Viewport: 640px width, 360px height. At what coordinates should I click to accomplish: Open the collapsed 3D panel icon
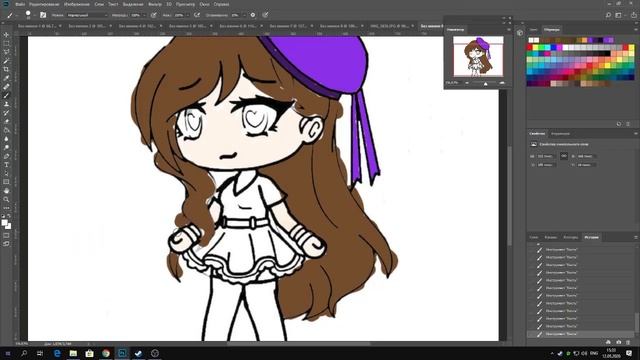[520, 33]
